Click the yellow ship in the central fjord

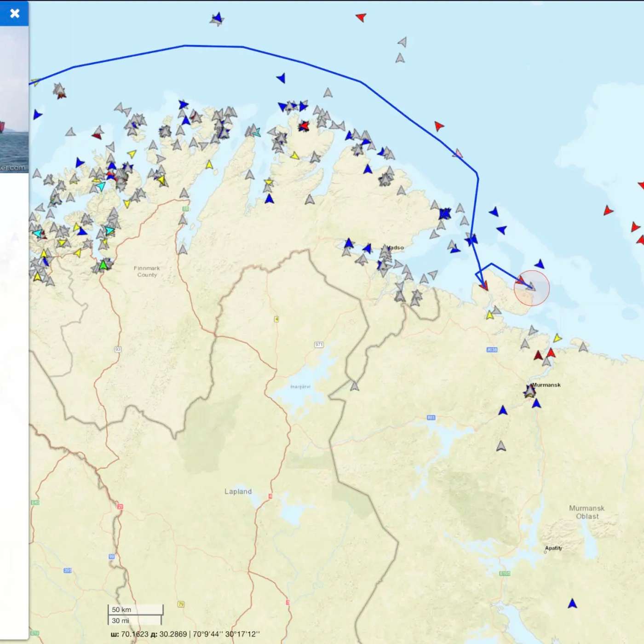[268, 183]
